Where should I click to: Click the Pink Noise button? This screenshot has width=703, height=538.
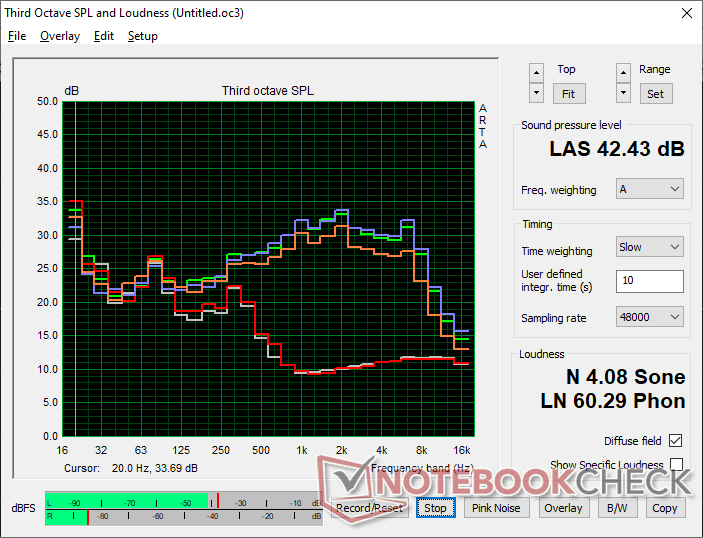tap(496, 508)
